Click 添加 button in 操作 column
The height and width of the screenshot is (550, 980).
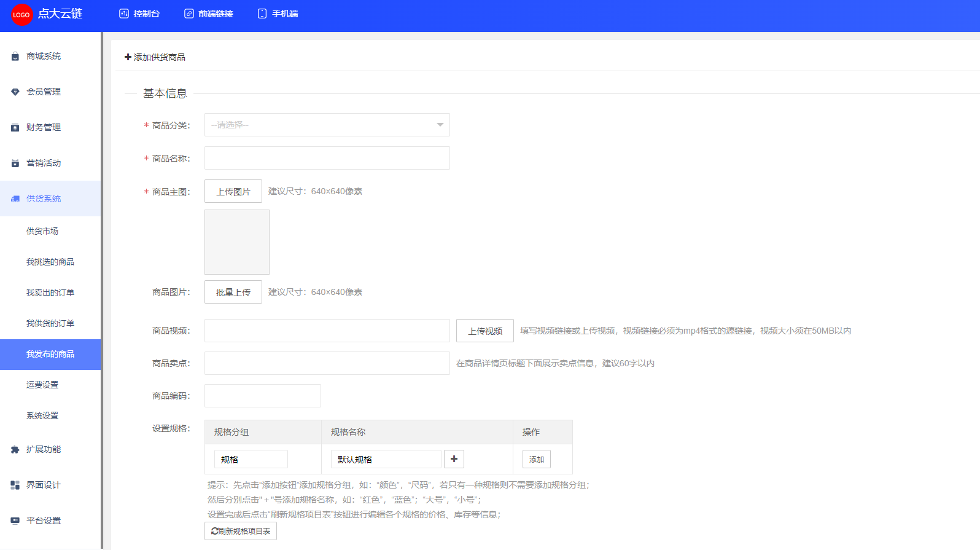[537, 459]
